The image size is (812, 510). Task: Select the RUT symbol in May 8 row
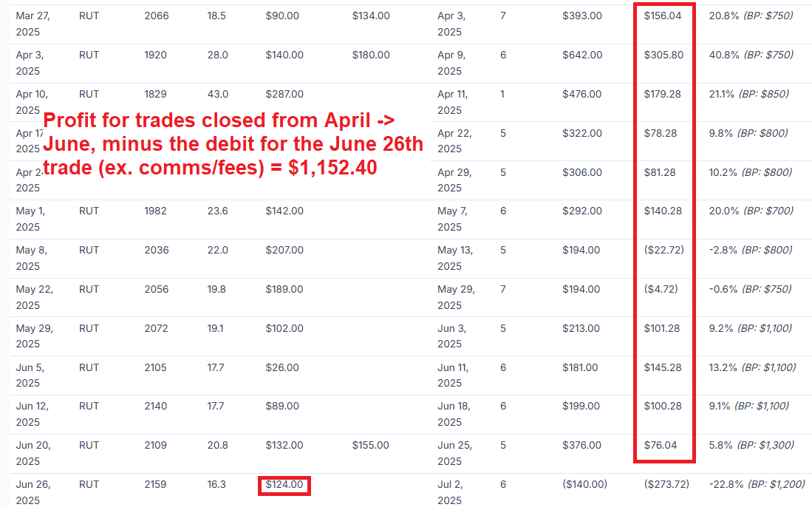pyautogui.click(x=89, y=250)
